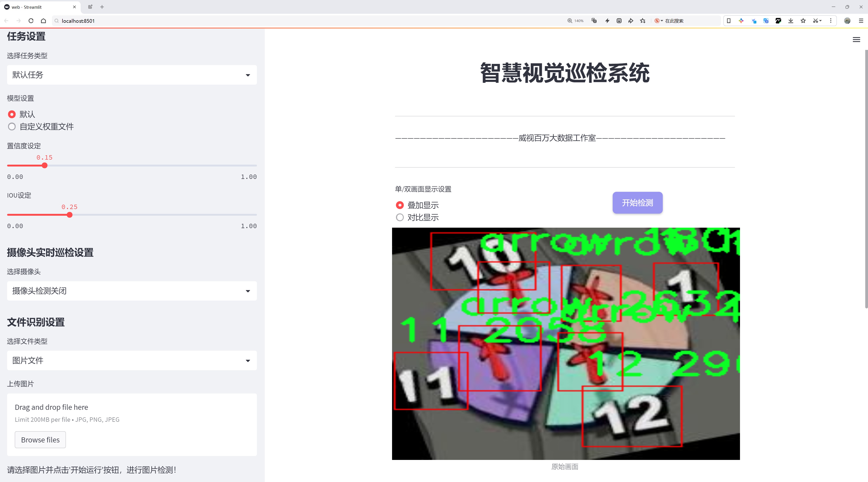Image resolution: width=868 pixels, height=482 pixels.
Task: Adjust the IOU设定 slider handle at 0.25
Action: coord(69,215)
